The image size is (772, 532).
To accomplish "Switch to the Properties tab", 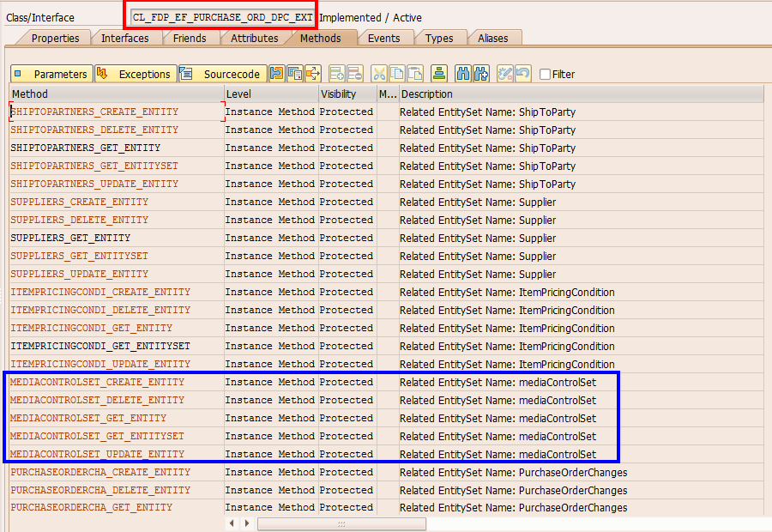I will click(55, 38).
